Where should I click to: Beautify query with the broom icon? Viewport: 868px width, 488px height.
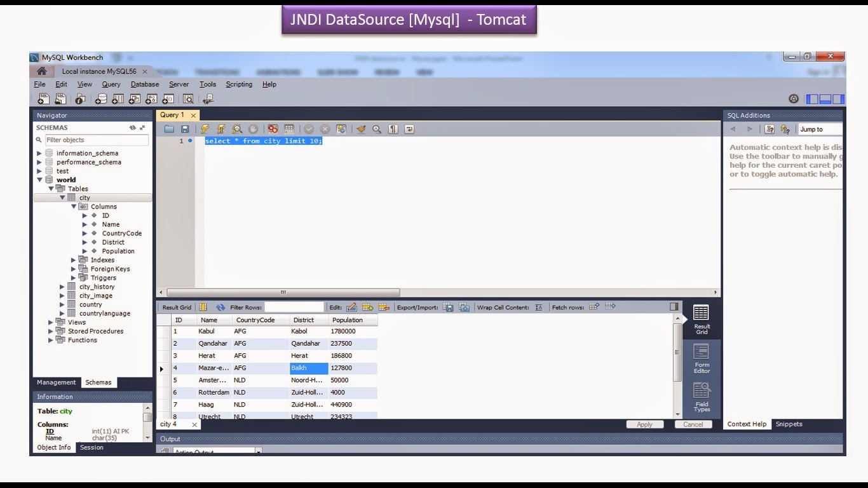pyautogui.click(x=361, y=129)
